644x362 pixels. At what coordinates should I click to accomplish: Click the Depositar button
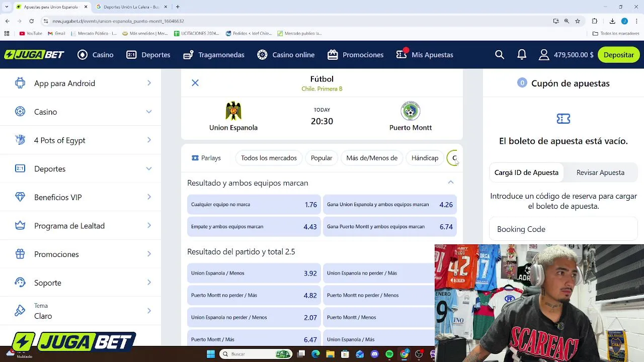click(x=619, y=55)
